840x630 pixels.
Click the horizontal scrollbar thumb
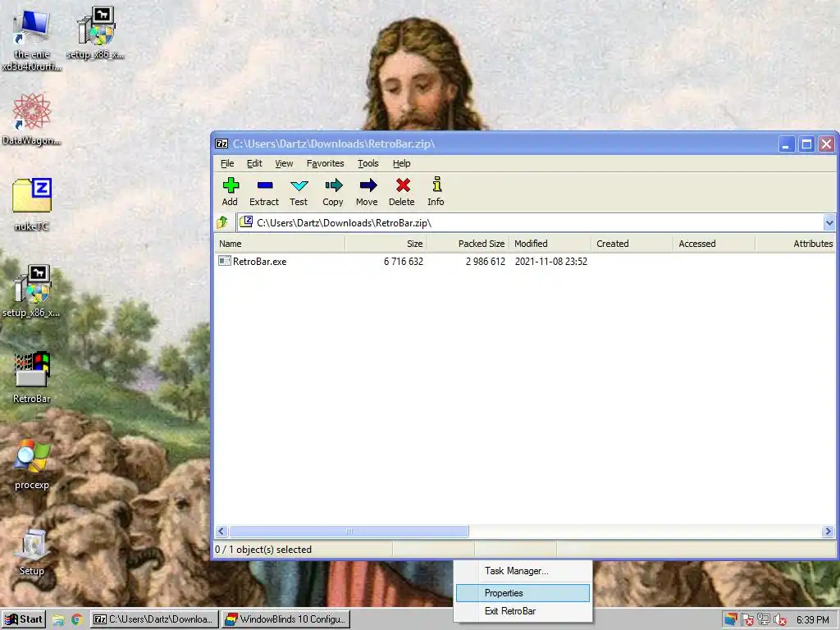click(x=349, y=532)
